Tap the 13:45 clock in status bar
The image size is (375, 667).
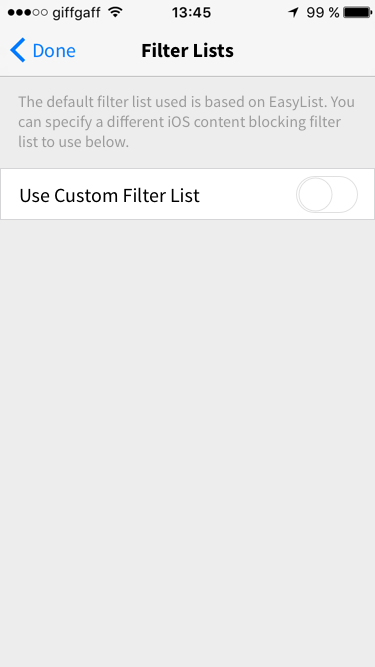pyautogui.click(x=191, y=13)
